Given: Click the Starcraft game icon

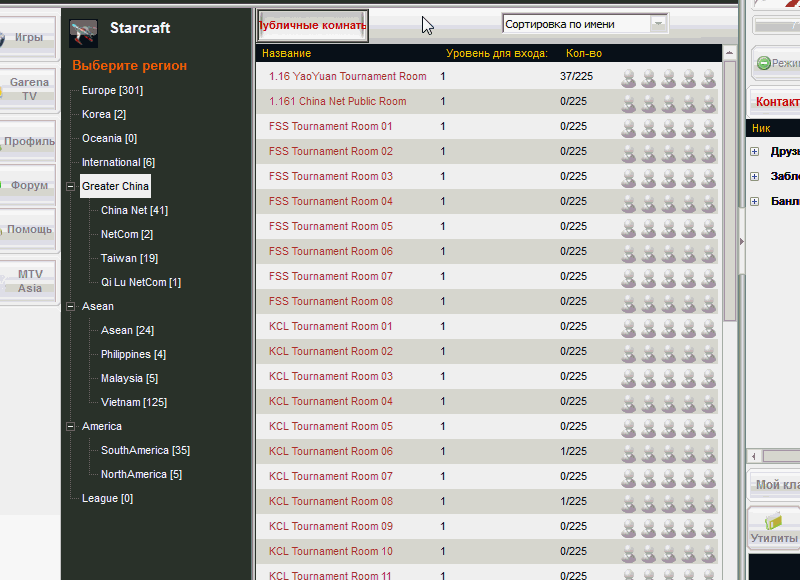Looking at the screenshot, I should (83, 33).
